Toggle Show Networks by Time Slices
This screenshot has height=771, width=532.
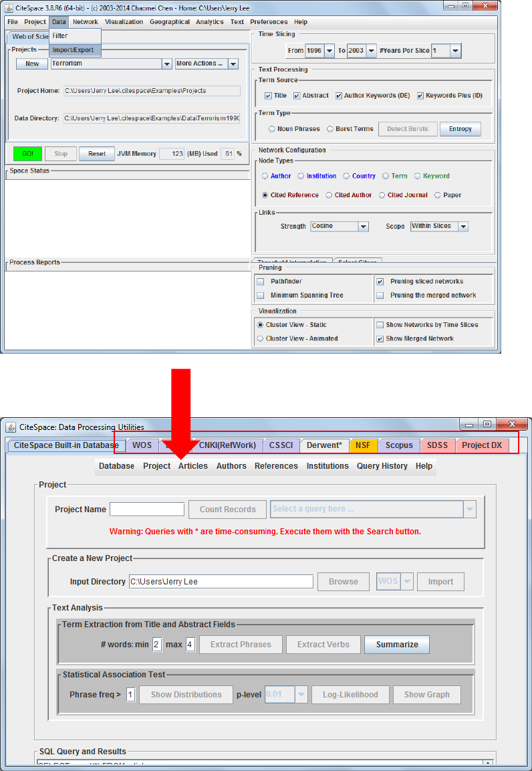[x=380, y=324]
